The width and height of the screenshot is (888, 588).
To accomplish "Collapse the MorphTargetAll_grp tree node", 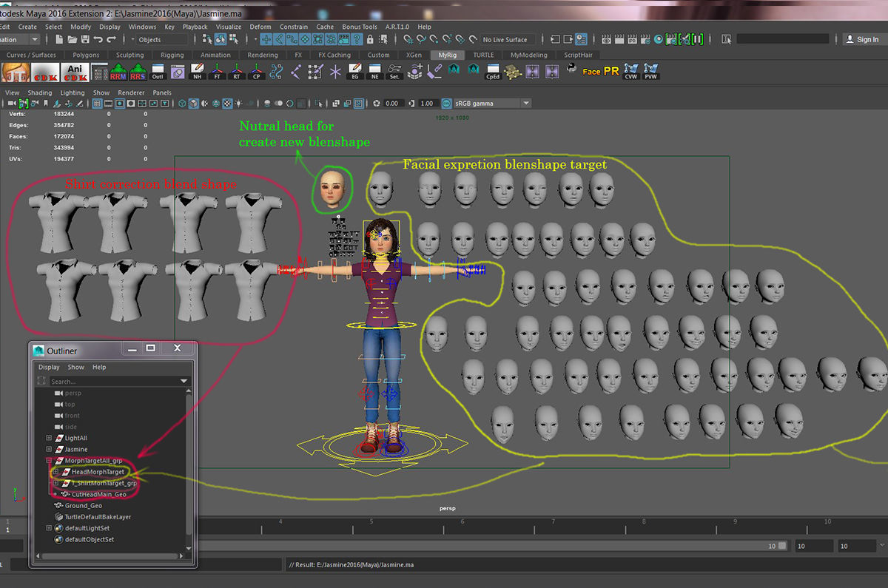I will point(49,460).
